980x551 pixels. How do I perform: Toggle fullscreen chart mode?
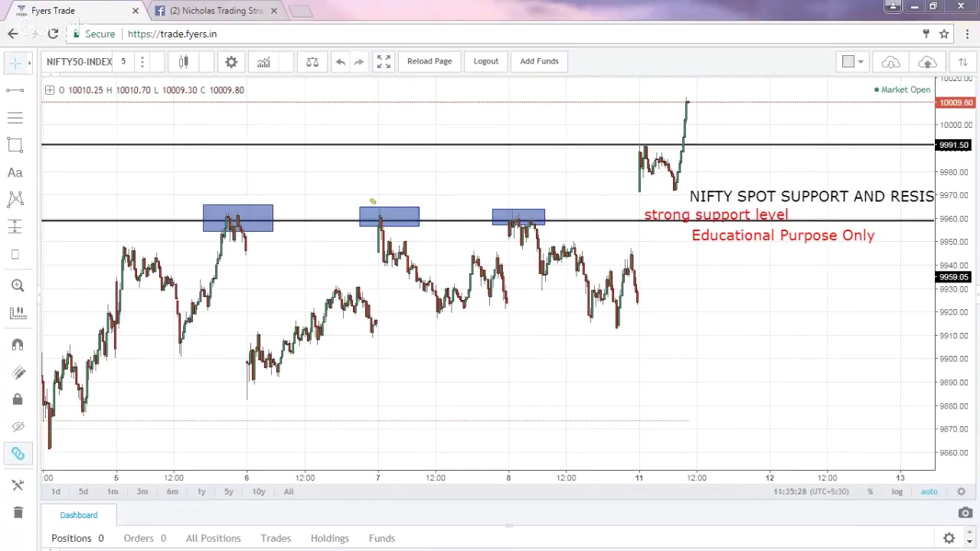pyautogui.click(x=384, y=62)
